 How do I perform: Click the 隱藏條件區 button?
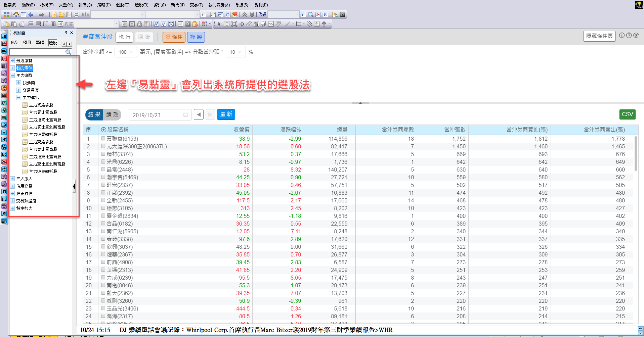599,36
